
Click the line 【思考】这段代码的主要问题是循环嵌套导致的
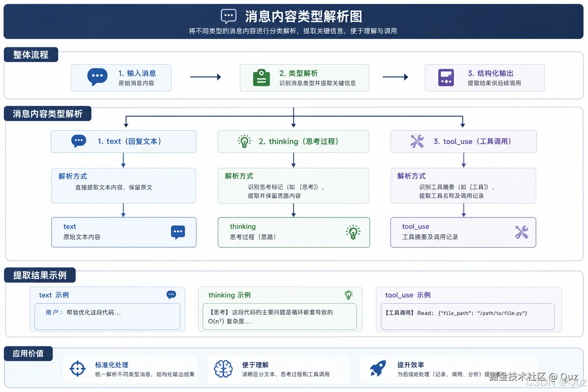click(x=271, y=312)
